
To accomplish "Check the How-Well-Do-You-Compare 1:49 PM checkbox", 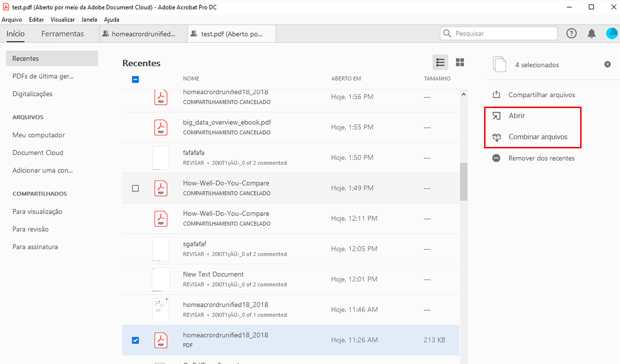I will pyautogui.click(x=135, y=188).
